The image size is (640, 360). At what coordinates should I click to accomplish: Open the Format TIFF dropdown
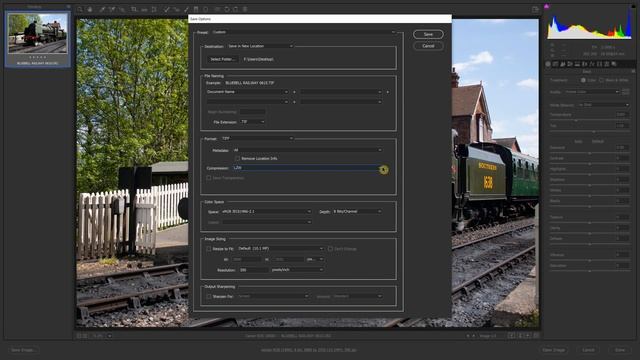[x=257, y=139]
